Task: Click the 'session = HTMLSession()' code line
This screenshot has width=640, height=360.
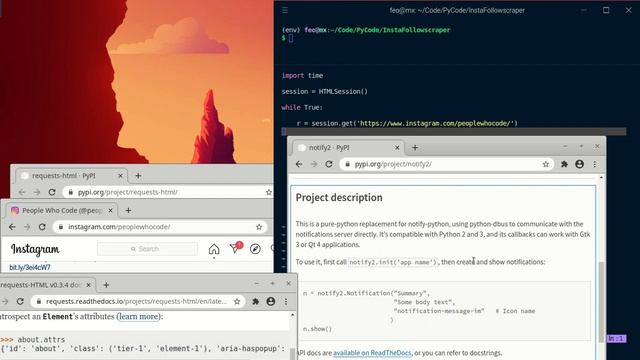Action: click(325, 91)
